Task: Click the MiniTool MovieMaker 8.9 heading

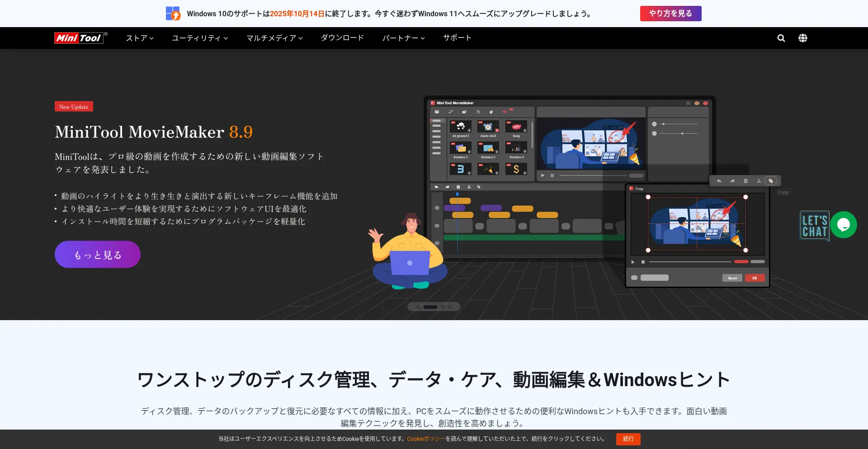Action: point(154,132)
